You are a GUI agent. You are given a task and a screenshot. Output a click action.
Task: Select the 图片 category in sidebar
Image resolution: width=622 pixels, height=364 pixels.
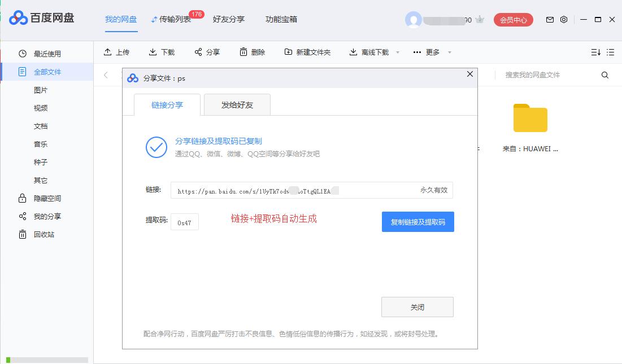coord(41,90)
